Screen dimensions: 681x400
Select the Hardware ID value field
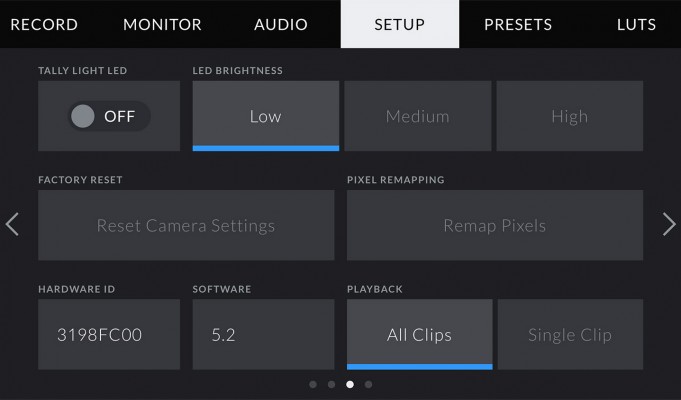pyautogui.click(x=109, y=334)
